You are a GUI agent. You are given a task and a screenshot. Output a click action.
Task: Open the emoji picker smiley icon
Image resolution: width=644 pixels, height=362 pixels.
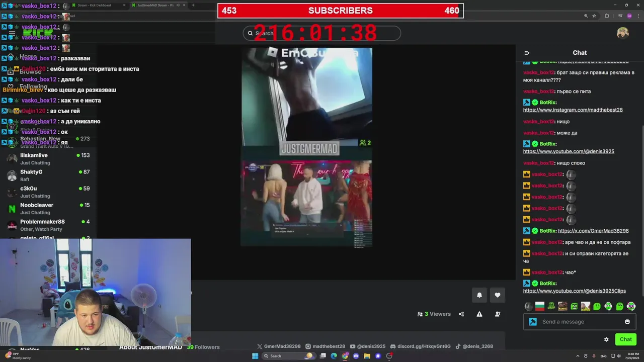[x=627, y=322]
